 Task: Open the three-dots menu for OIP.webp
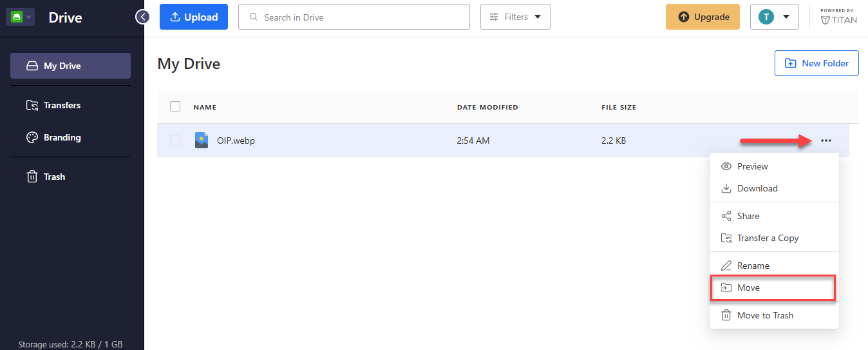(826, 141)
